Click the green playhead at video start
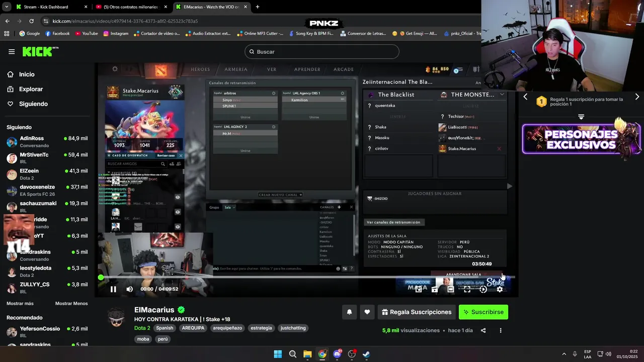The image size is (644, 362). (101, 277)
